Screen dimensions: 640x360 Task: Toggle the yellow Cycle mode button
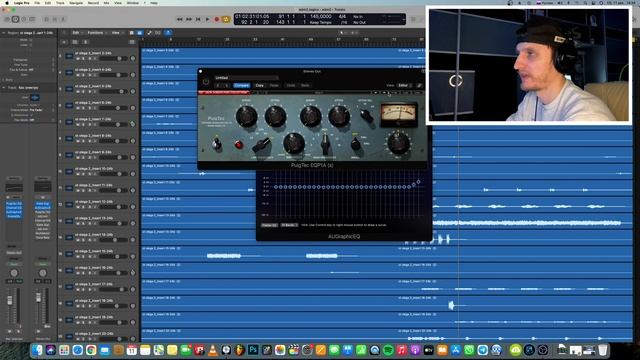point(226,19)
